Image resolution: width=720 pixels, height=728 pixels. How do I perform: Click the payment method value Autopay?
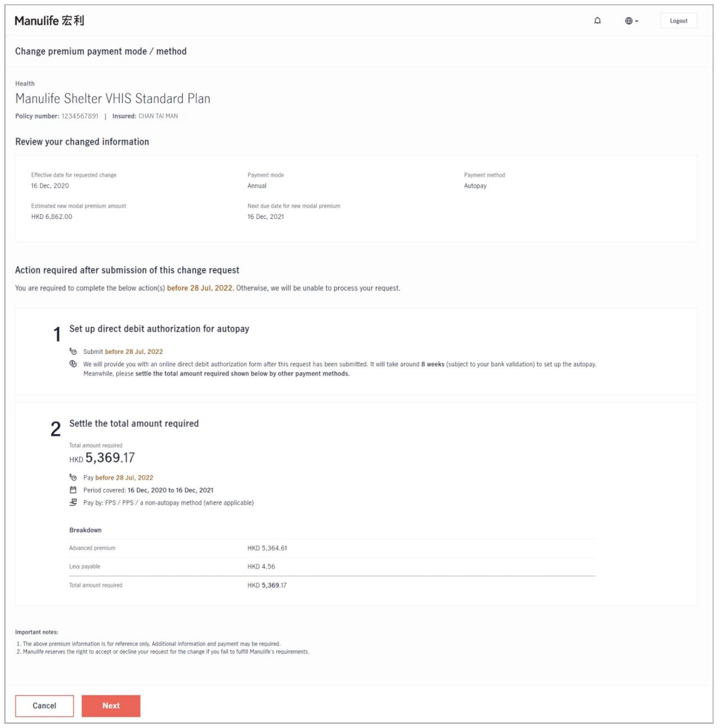(x=475, y=186)
